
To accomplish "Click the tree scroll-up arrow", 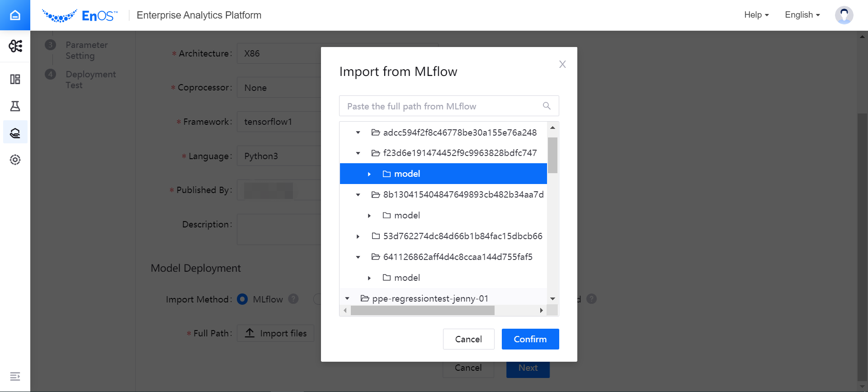I will [x=552, y=128].
